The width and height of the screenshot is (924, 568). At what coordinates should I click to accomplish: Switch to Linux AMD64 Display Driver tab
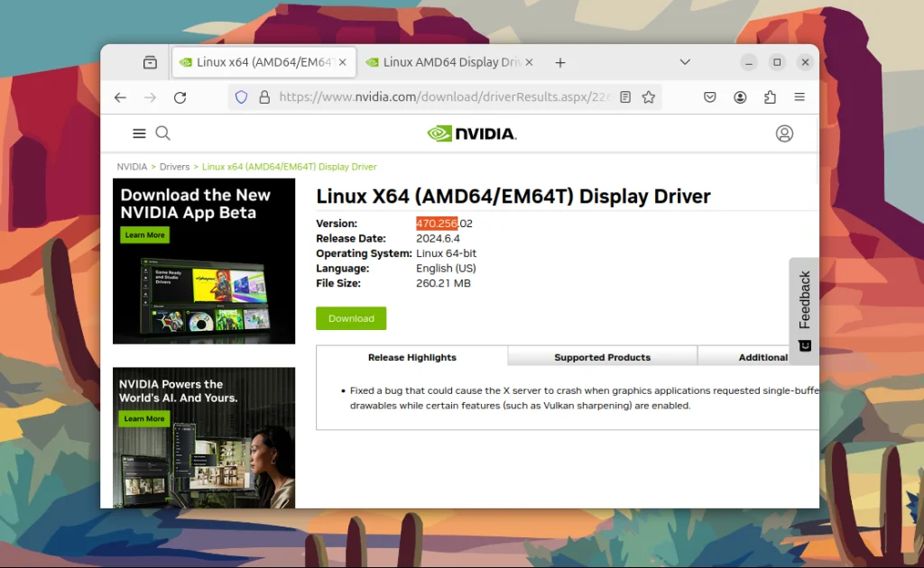tap(450, 62)
